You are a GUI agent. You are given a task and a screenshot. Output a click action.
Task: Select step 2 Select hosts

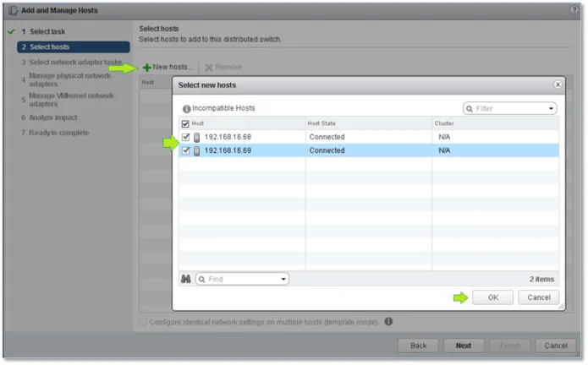coord(74,46)
